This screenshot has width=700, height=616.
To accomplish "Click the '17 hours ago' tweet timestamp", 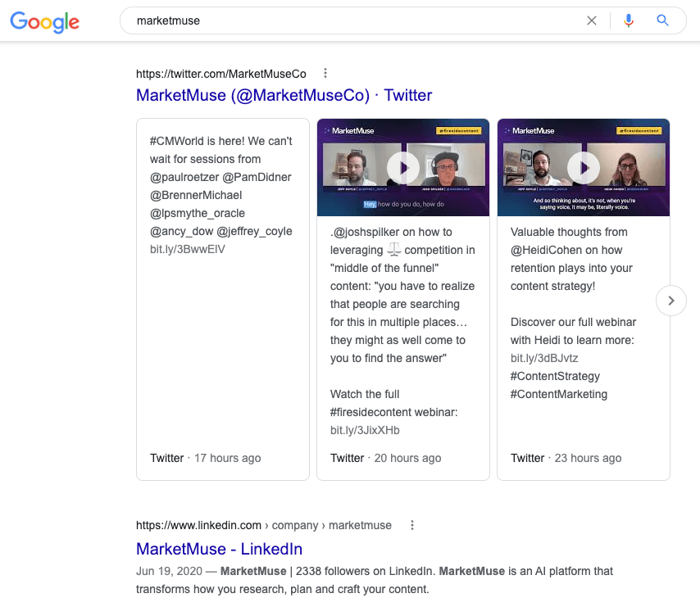I will 227,458.
